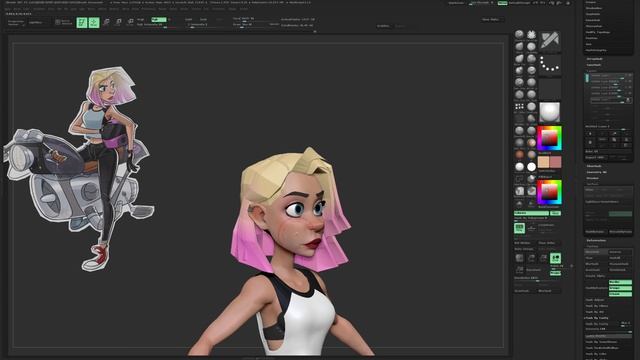The height and width of the screenshot is (360, 640).
Task: Click green square icon below Mask By Polygroups
Action: [x=519, y=228]
